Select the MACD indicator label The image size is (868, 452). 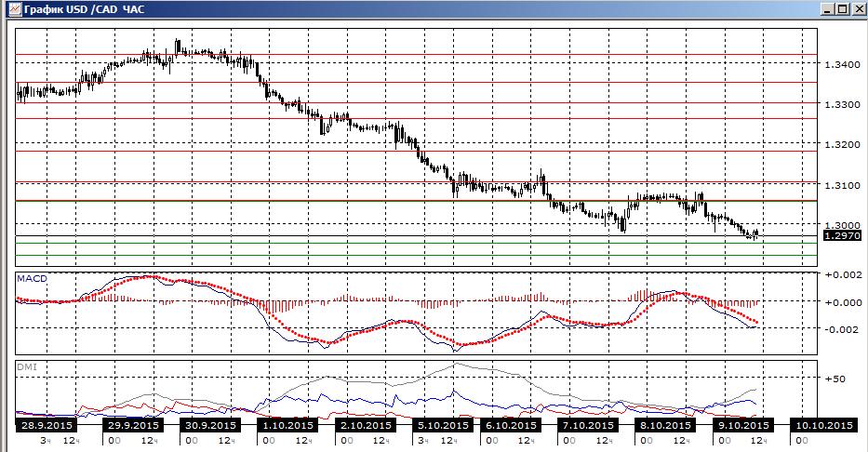click(32, 279)
